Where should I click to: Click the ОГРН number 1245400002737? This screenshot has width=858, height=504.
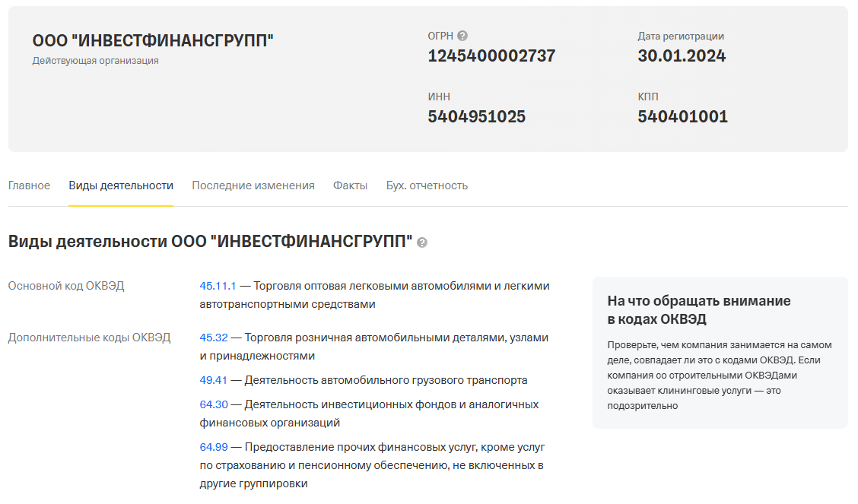coord(491,56)
